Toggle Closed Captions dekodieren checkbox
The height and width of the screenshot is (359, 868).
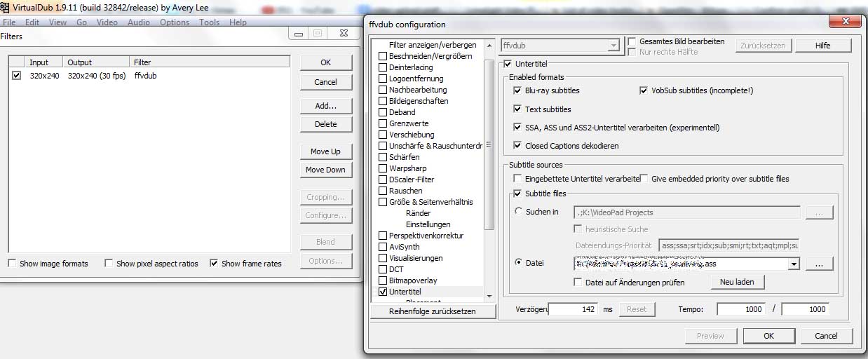(517, 146)
